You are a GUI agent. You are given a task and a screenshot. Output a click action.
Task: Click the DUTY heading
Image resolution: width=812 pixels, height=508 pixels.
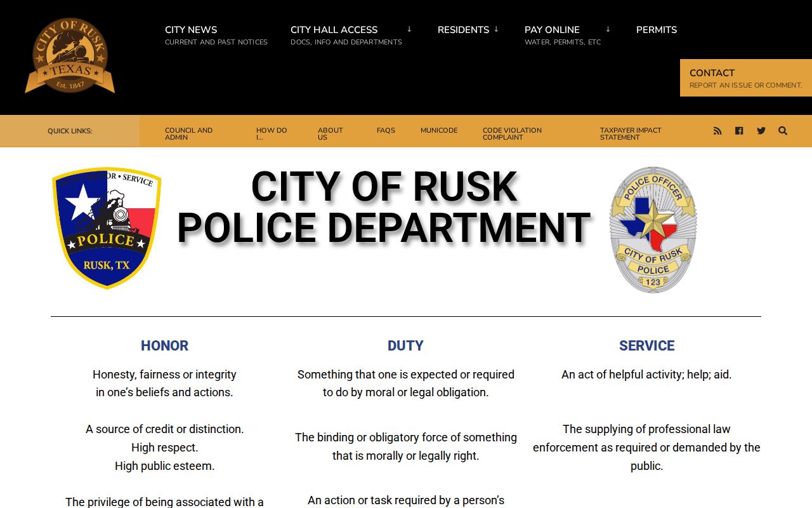pos(406,345)
